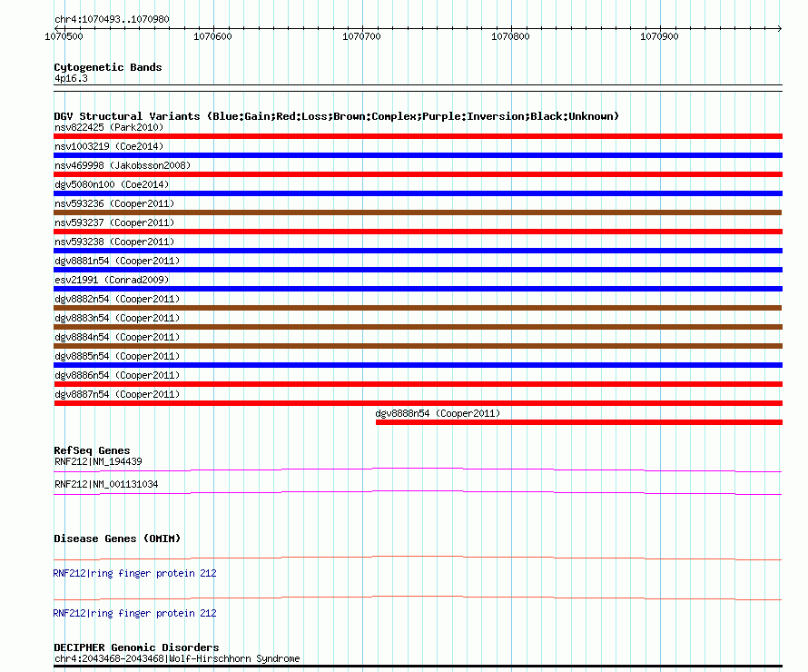Image resolution: width=808 pixels, height=672 pixels.
Task: Select variant label dgv8882n54 (Cooper2011)
Action: (117, 299)
